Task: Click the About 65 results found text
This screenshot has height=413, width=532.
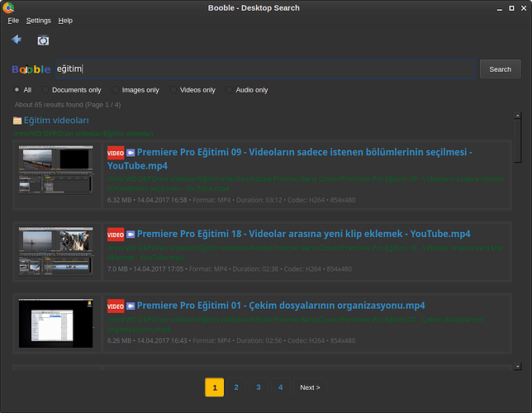Action: pos(68,105)
